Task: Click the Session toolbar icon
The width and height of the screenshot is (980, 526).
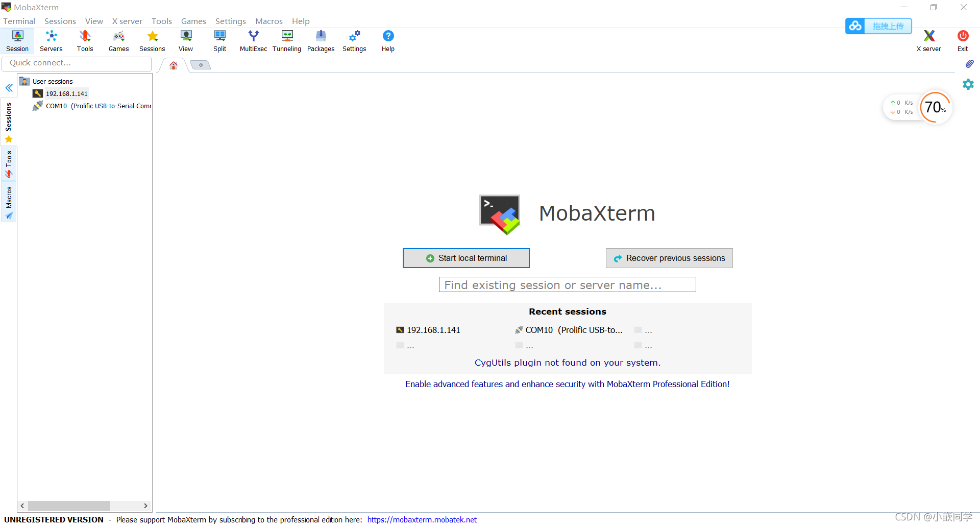Action: [x=17, y=41]
